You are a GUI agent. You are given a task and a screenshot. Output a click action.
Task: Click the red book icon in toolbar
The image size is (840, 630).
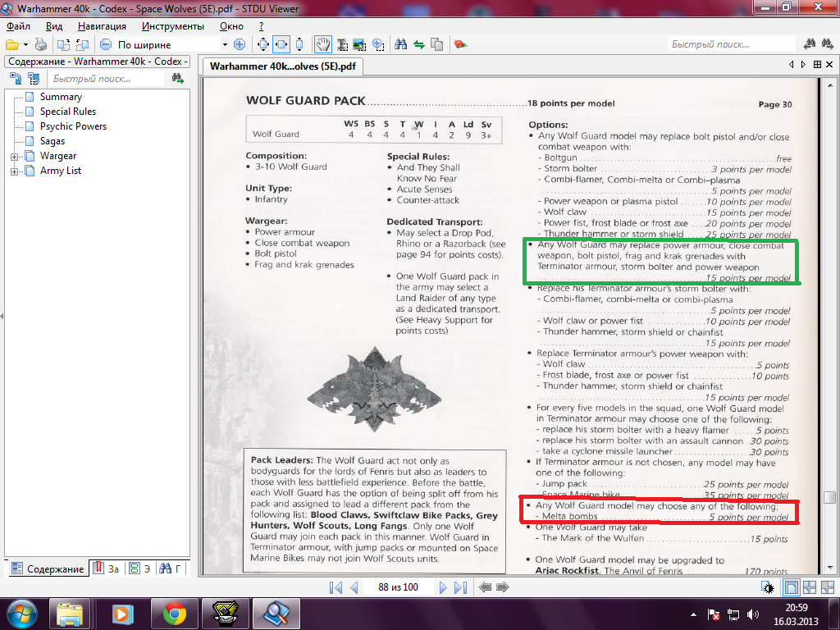click(x=460, y=44)
